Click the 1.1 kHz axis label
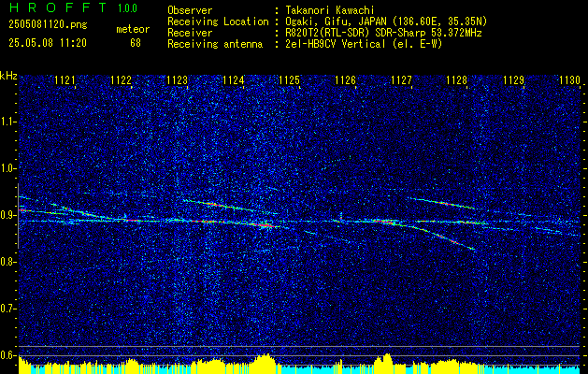This screenshot has width=588, height=374. 7,122
